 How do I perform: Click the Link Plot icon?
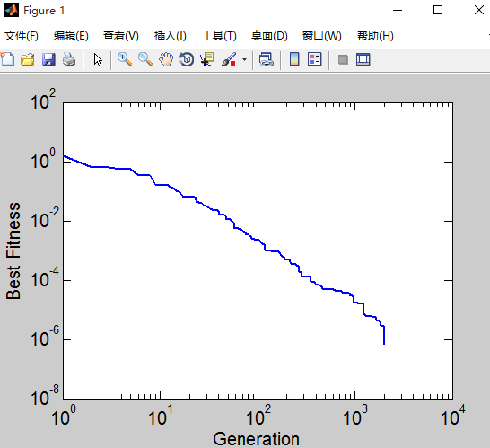[266, 59]
